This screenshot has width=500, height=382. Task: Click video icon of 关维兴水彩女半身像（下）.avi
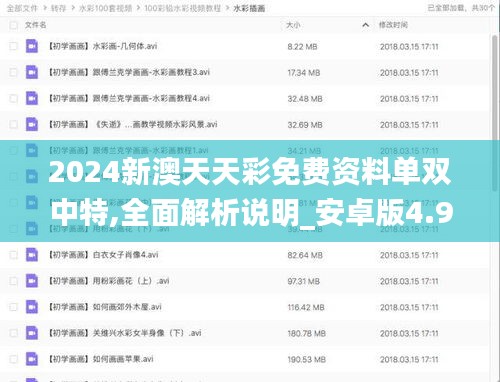32,333
